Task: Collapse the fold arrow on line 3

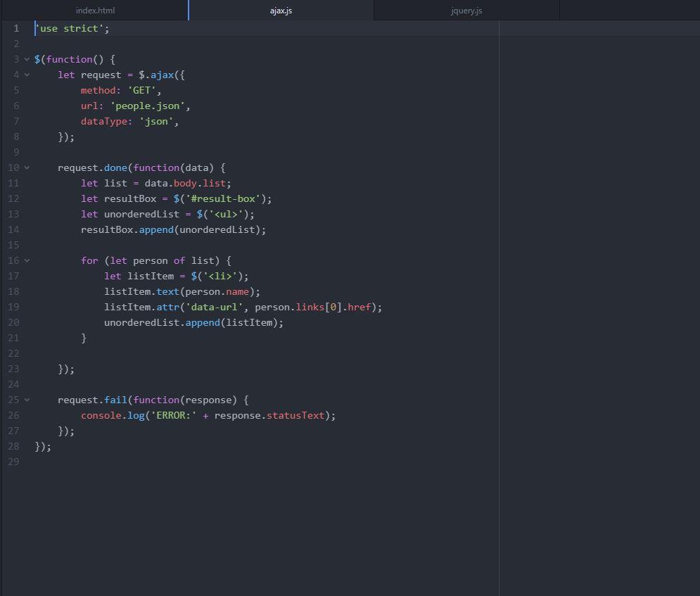Action: (x=27, y=59)
